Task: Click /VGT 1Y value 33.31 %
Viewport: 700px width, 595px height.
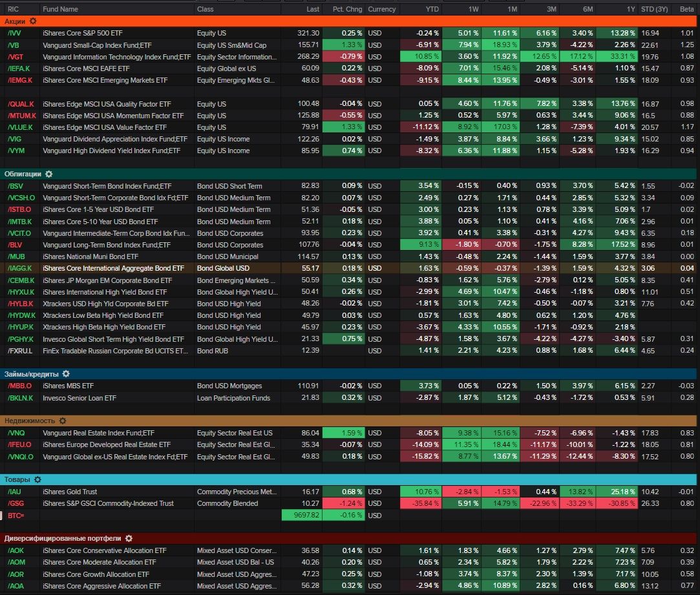Action: click(x=617, y=57)
